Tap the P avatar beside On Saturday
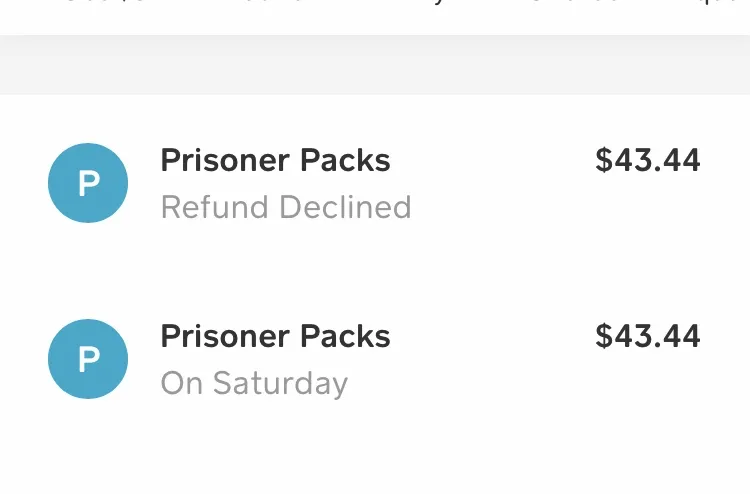This screenshot has height=494, width=750. click(88, 359)
